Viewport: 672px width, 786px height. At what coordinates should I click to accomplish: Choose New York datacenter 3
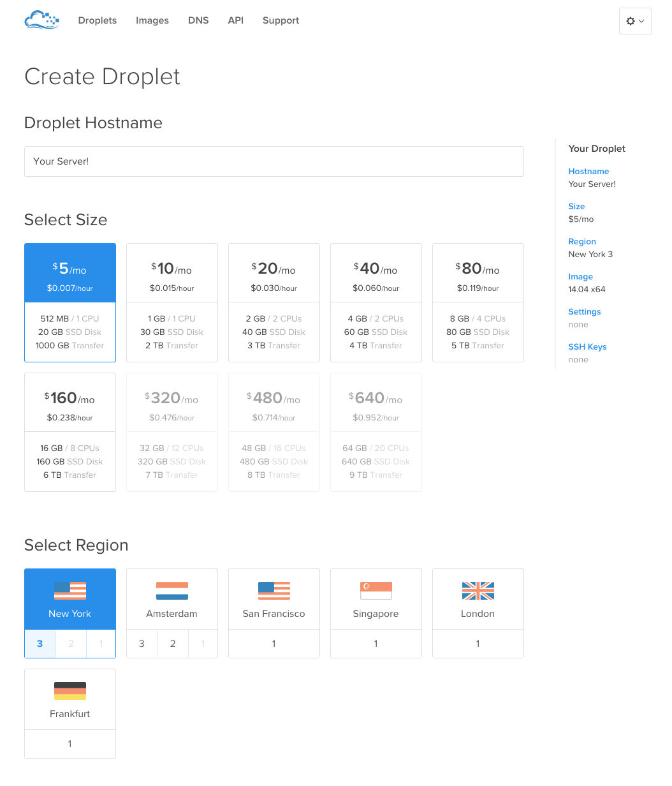point(40,644)
